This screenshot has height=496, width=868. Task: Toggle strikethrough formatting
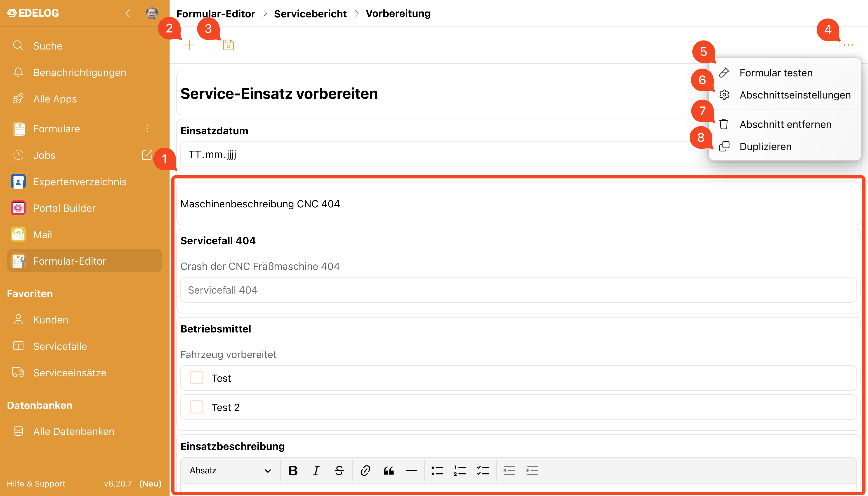tap(339, 470)
